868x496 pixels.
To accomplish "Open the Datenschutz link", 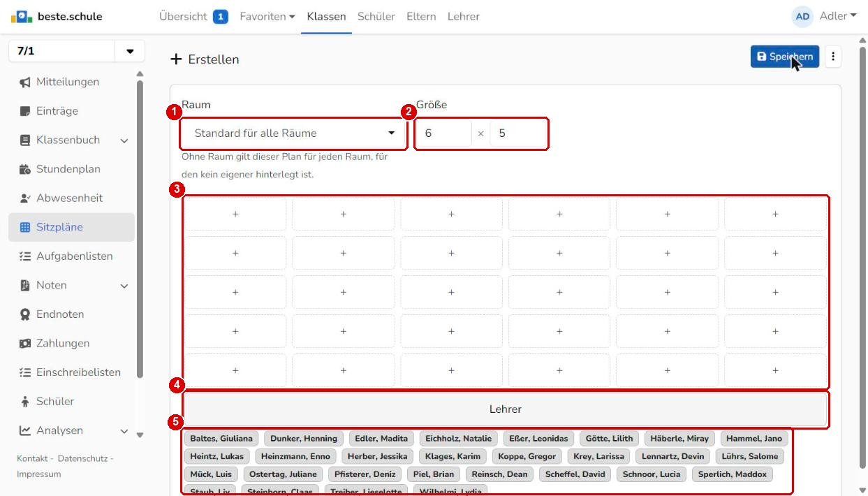I will coord(83,458).
